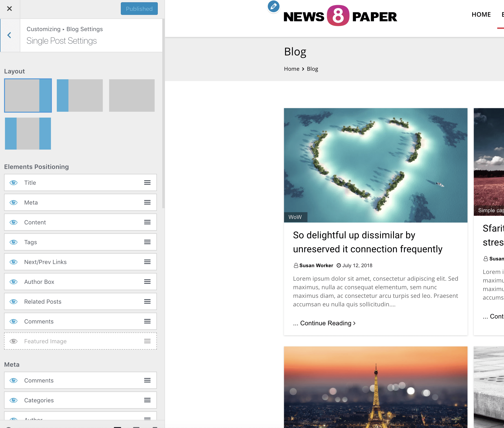Click the Published button
Viewport: 504px width, 428px height.
click(139, 9)
